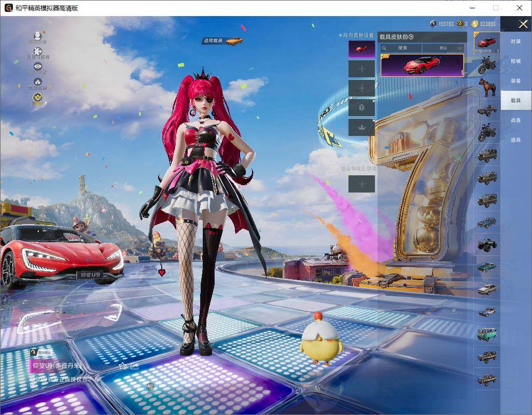The height and width of the screenshot is (415, 532).
Task: Open the character bust preview icon
Action: [x=38, y=37]
